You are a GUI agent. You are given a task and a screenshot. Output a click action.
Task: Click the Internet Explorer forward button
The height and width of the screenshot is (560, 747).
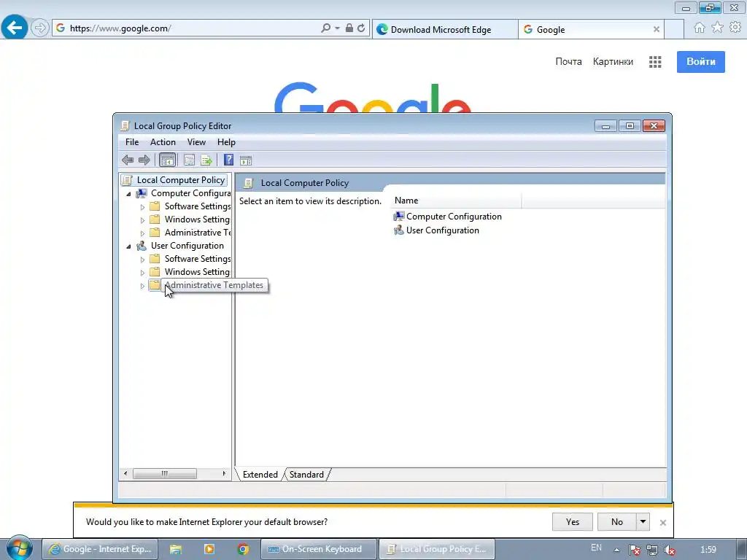pos(39,28)
